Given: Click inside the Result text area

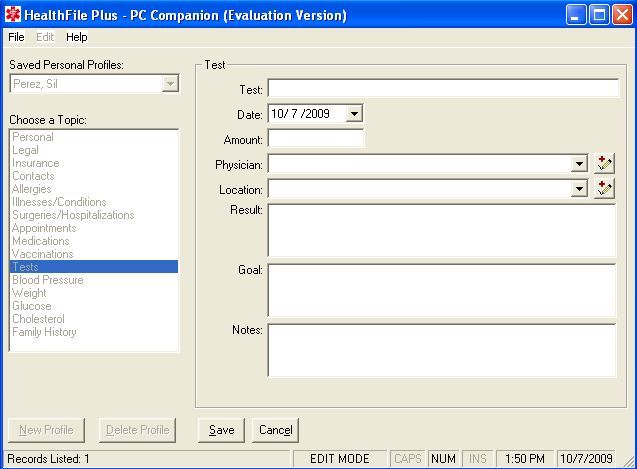Looking at the screenshot, I should 442,230.
